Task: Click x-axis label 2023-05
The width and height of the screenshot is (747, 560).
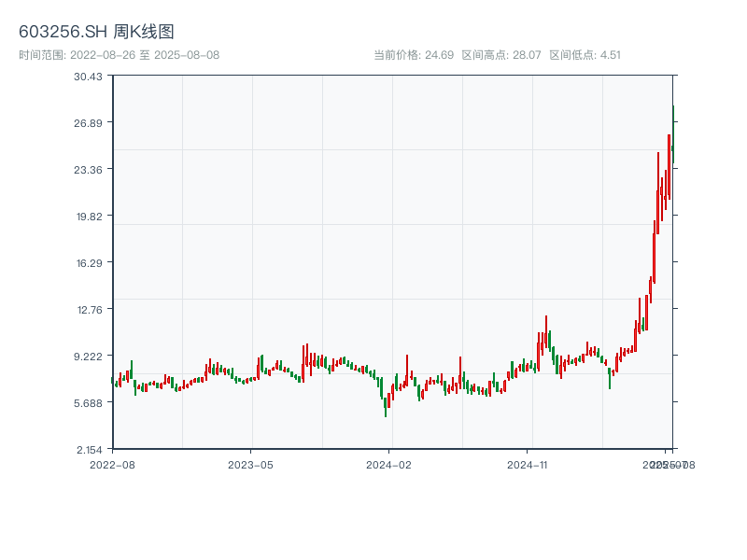Action: click(250, 465)
